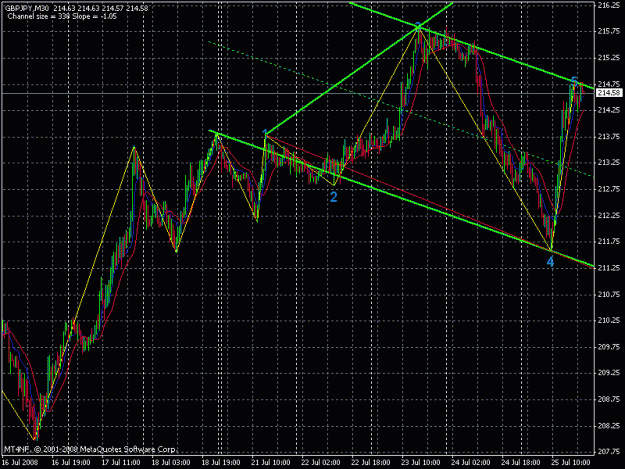The width and height of the screenshot is (625, 469).
Task: Click the 208.75 price axis label
Action: click(x=609, y=399)
